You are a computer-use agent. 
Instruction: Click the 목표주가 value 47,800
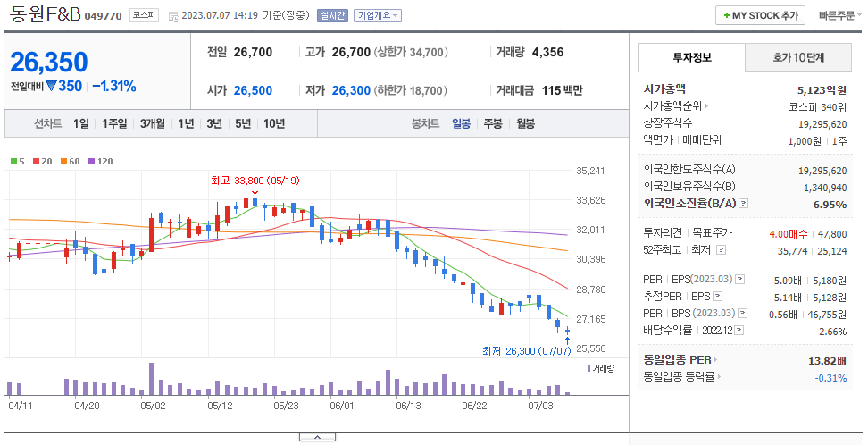click(832, 234)
